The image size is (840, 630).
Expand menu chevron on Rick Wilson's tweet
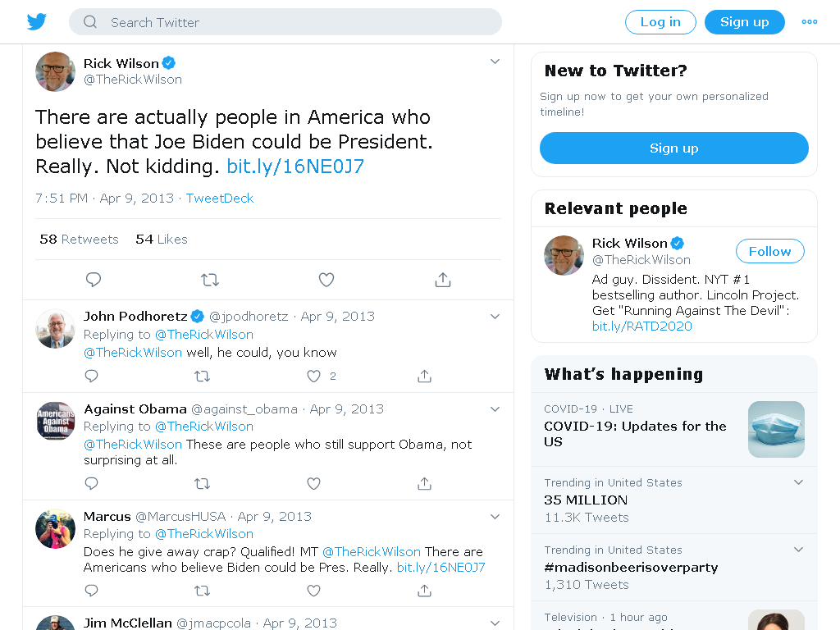click(495, 62)
